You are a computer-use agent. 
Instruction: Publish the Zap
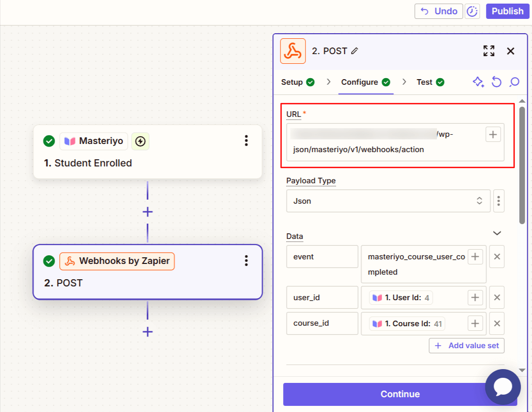[x=507, y=11]
